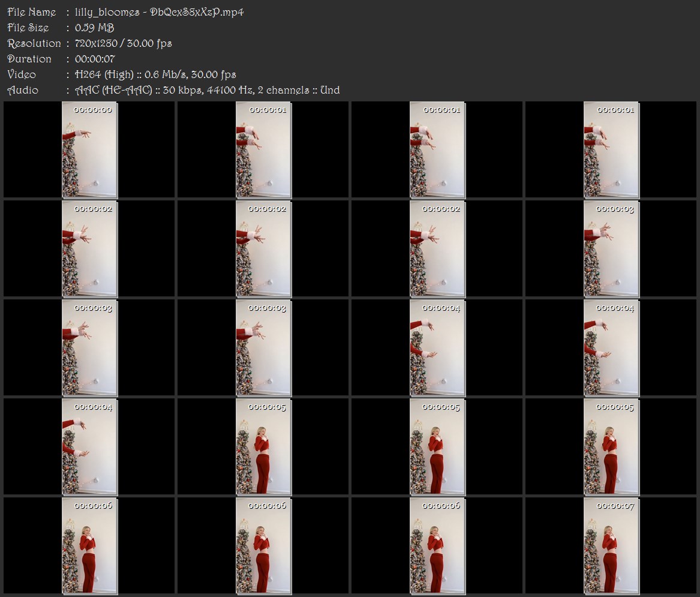Choose the third 00:00:01 frame thumbnail

tap(612, 149)
